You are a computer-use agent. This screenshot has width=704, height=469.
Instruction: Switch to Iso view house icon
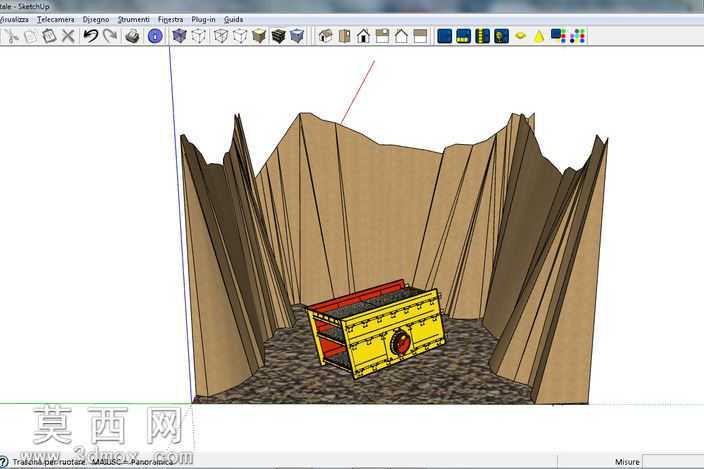click(325, 36)
